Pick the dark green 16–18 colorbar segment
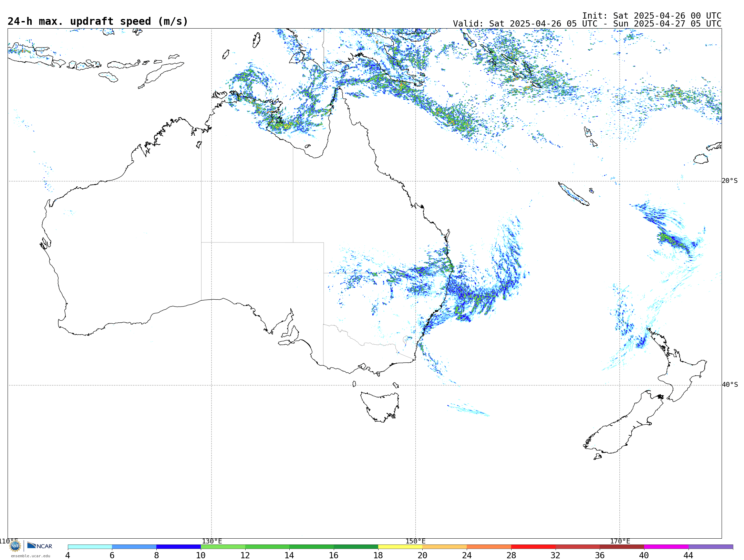The image size is (744, 560). [356, 547]
